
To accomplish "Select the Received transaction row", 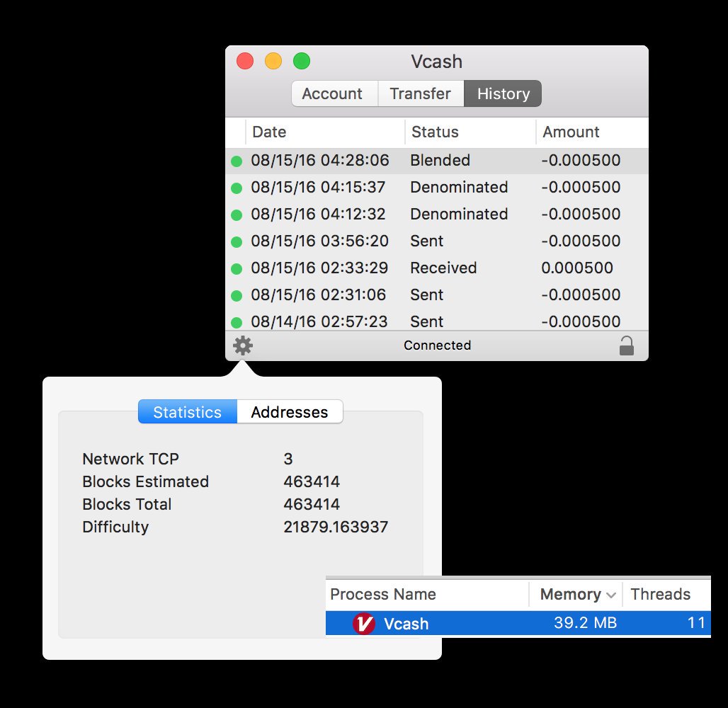I will (437, 268).
